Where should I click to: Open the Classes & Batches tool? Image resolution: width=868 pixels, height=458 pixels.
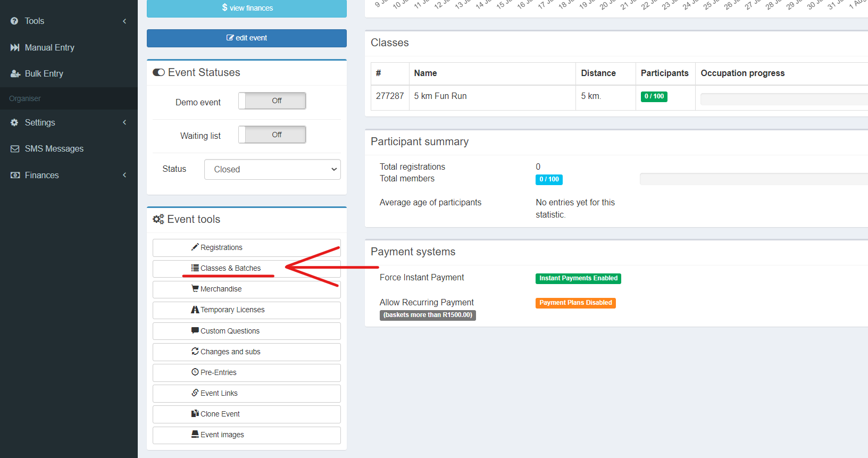[247, 269]
